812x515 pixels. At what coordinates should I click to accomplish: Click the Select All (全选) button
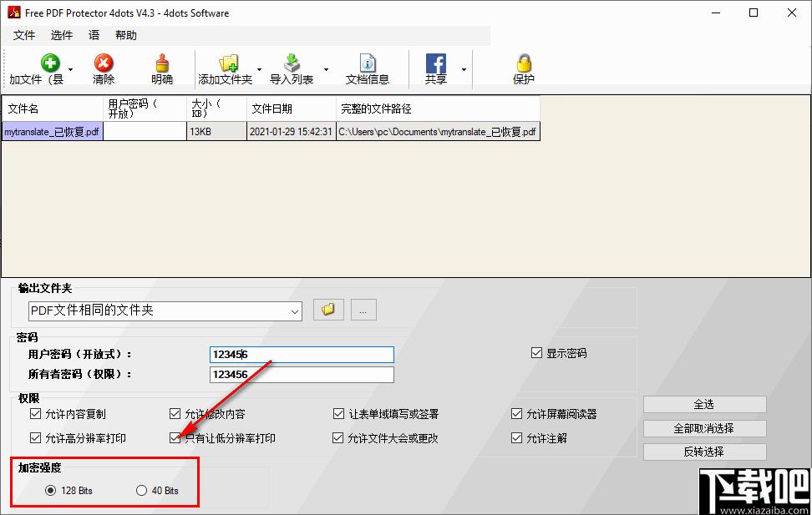705,404
